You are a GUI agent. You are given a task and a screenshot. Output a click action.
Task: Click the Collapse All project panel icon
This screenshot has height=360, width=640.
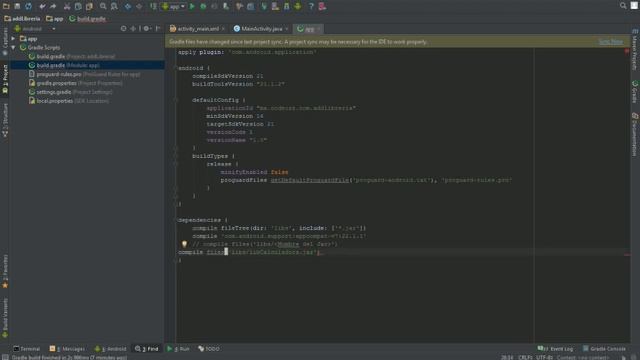(133, 29)
